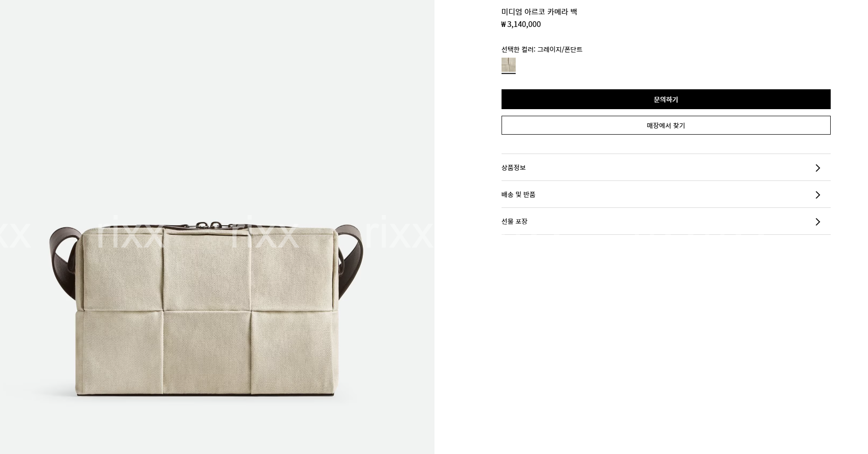The height and width of the screenshot is (454, 868).
Task: Click the top-center woven panel of the bag
Action: coord(206,269)
